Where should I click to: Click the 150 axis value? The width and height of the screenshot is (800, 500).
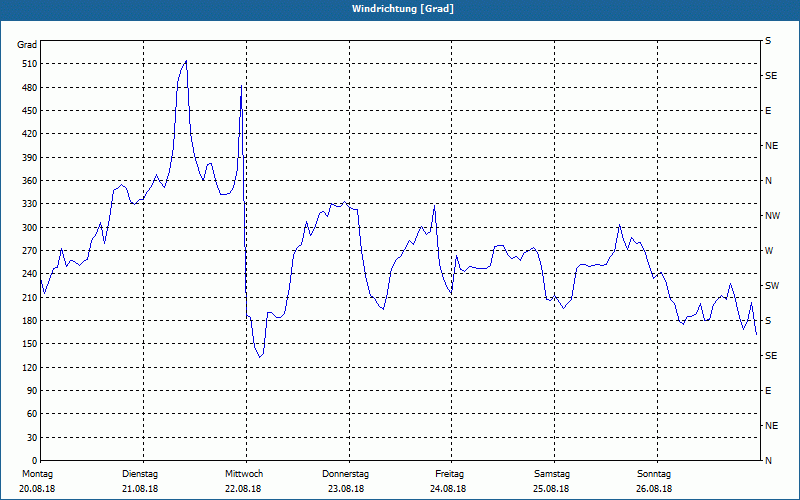[30, 344]
